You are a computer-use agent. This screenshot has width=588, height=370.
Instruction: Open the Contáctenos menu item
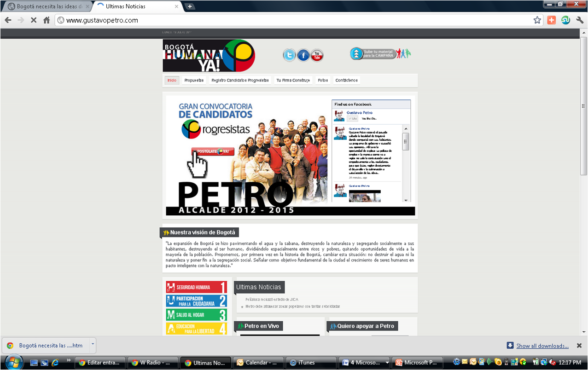[x=346, y=80]
